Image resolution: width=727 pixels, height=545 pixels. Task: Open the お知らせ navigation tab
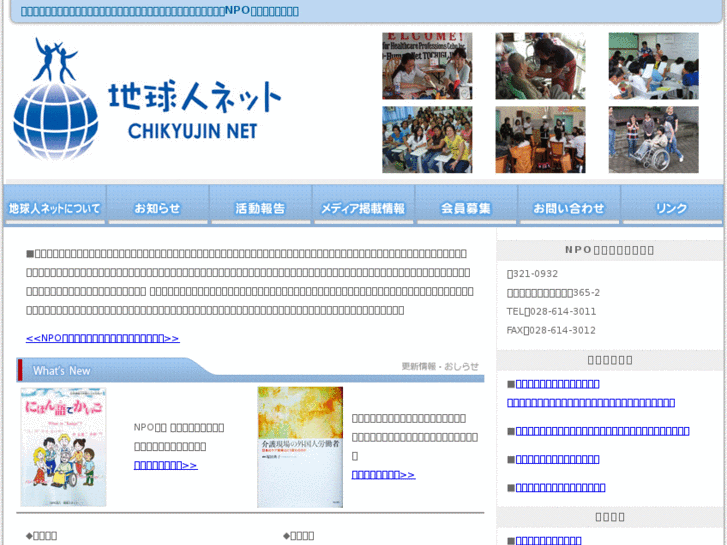pos(158,205)
